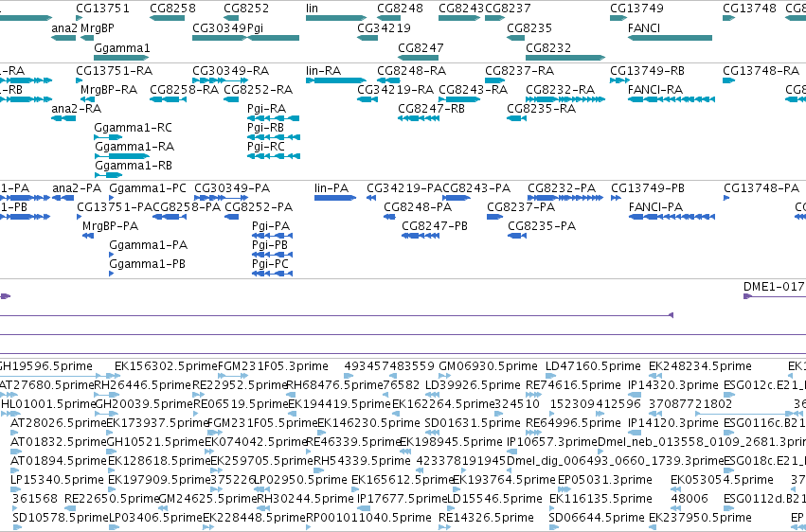The width and height of the screenshot is (806, 532).
Task: Click the CG8237-RA transcript label
Action: pos(520,70)
